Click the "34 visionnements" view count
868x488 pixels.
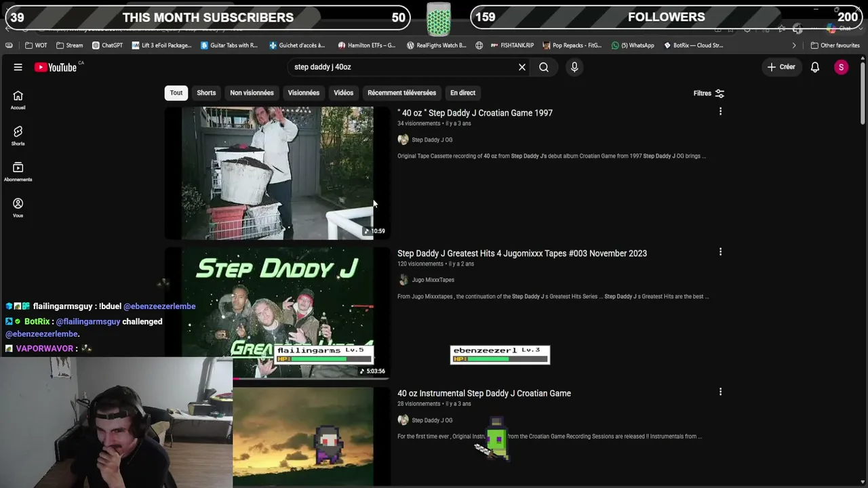click(419, 123)
